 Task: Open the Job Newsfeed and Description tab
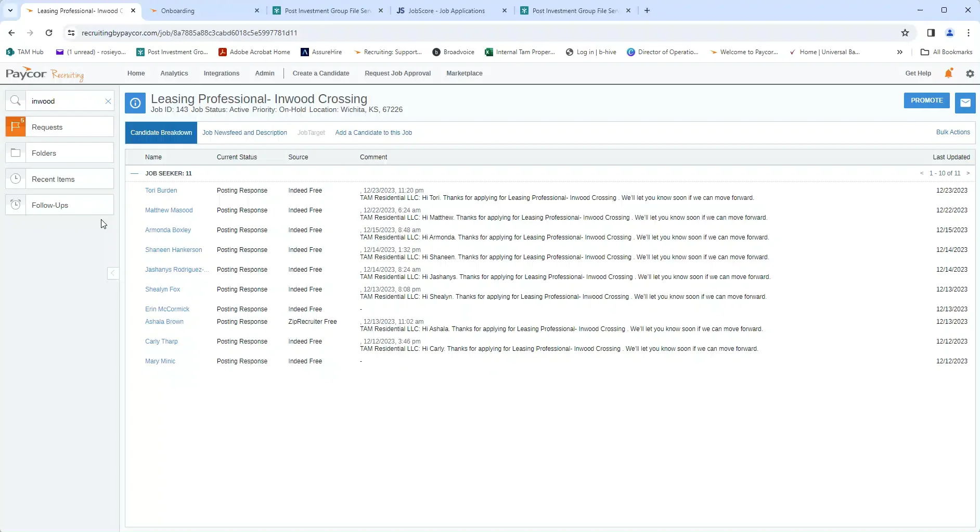pos(244,133)
